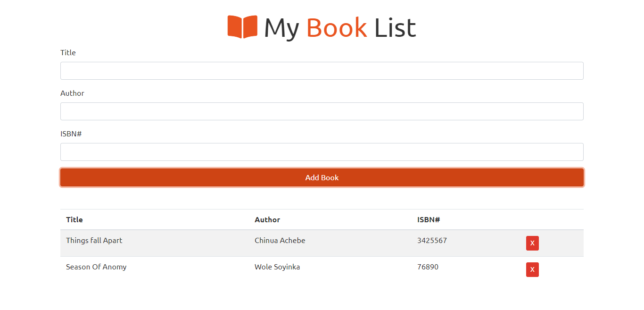The height and width of the screenshot is (310, 644).
Task: Click ISBN value 76890 in the table
Action: 428,267
